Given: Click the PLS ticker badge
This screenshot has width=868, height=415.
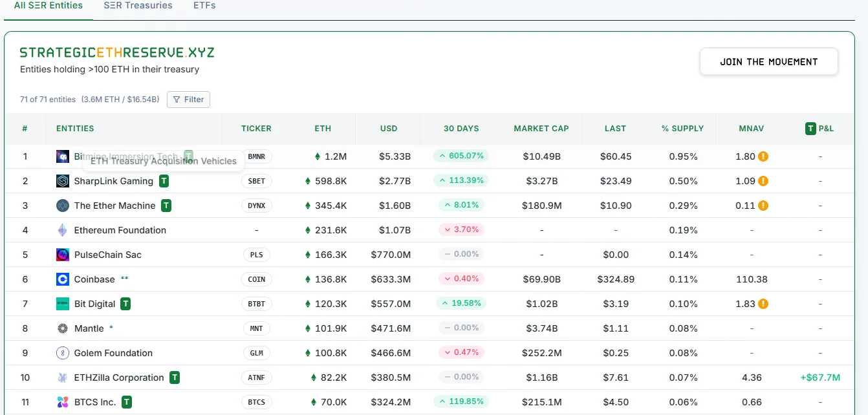Looking at the screenshot, I should pos(256,255).
